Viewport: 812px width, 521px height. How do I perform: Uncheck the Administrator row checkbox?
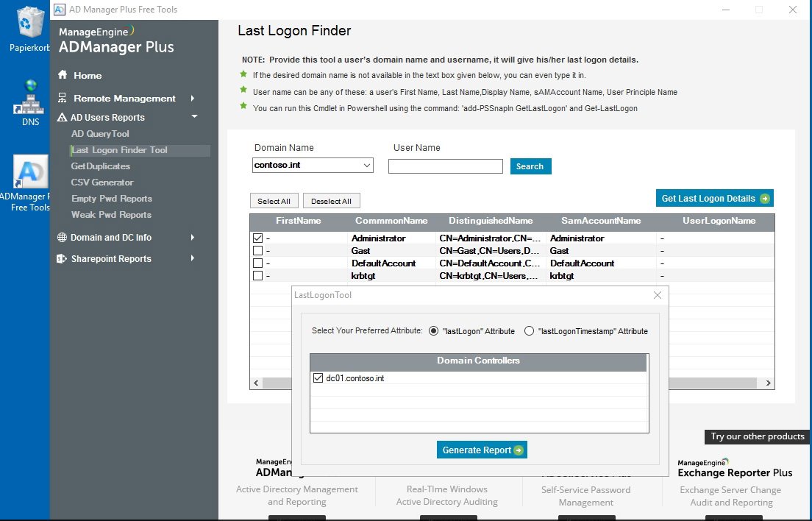tap(257, 238)
